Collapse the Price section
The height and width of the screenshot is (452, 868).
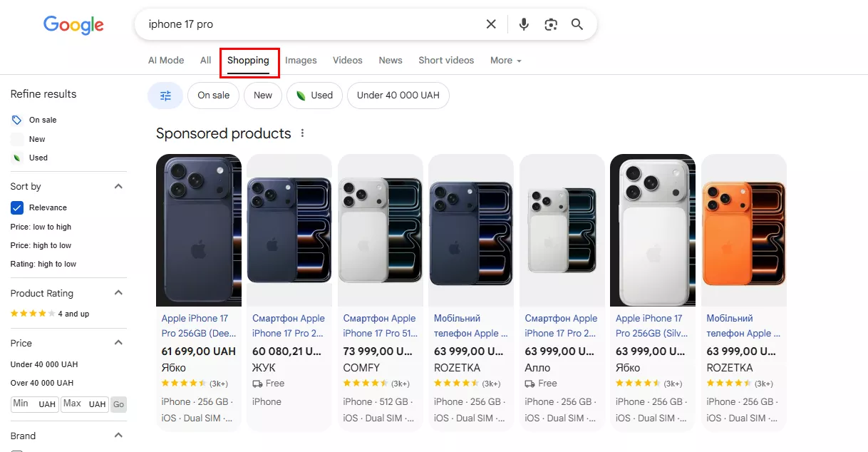118,342
